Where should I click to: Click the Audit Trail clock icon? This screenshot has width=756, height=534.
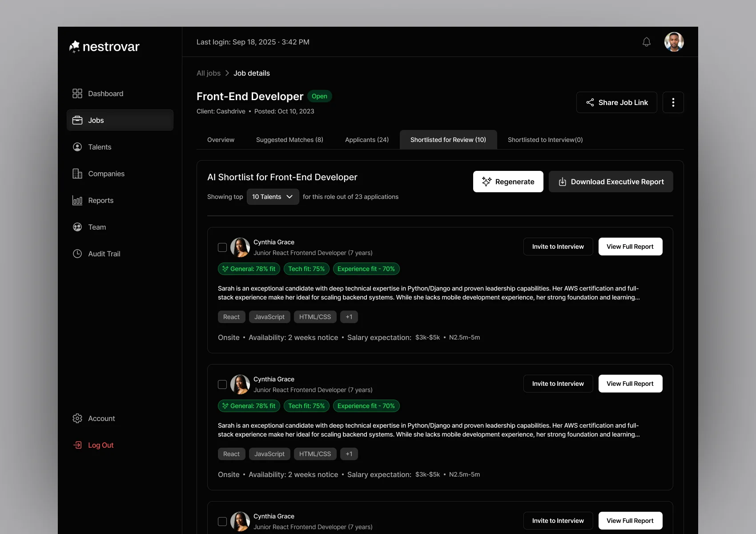(x=77, y=254)
